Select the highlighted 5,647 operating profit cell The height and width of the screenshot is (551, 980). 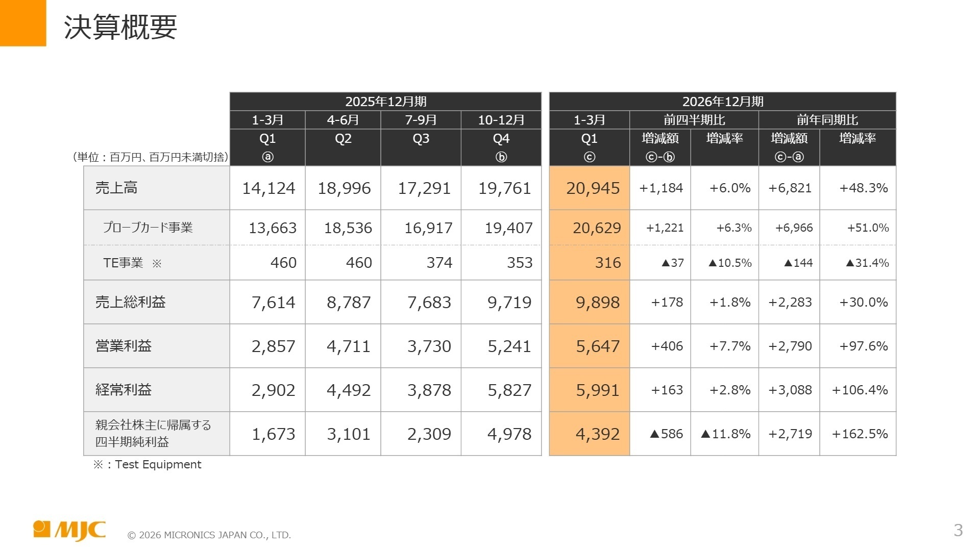590,346
